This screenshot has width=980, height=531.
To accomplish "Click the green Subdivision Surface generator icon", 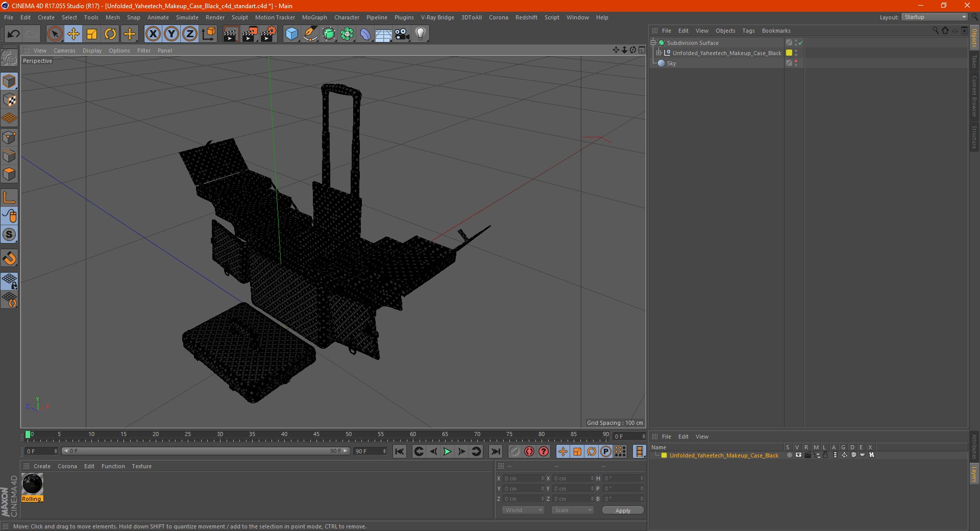I will coord(329,34).
